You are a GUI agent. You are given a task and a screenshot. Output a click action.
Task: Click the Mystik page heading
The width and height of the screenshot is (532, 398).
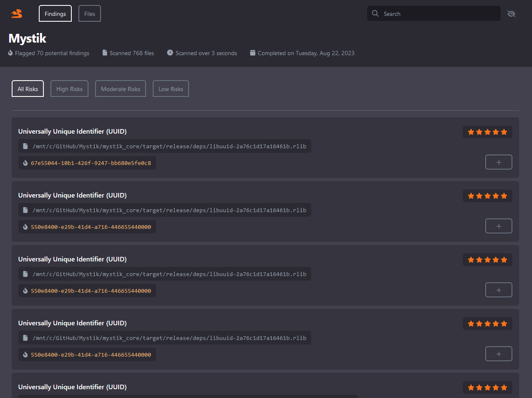click(28, 38)
